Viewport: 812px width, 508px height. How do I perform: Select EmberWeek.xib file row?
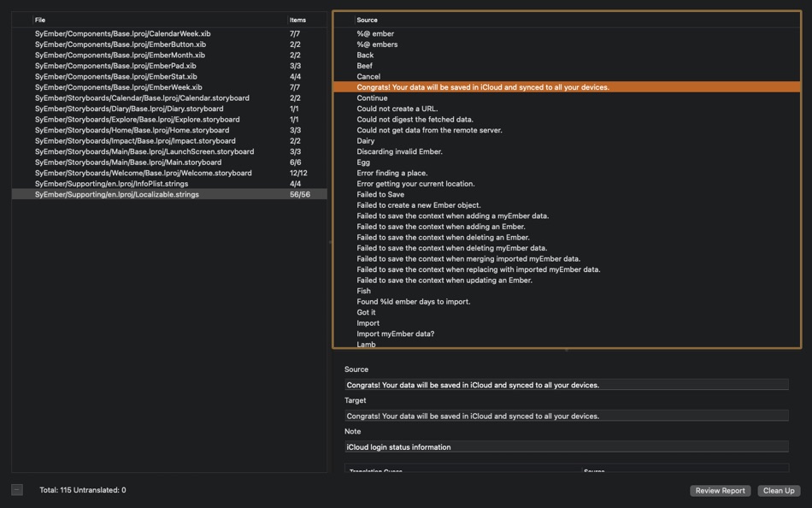point(169,87)
